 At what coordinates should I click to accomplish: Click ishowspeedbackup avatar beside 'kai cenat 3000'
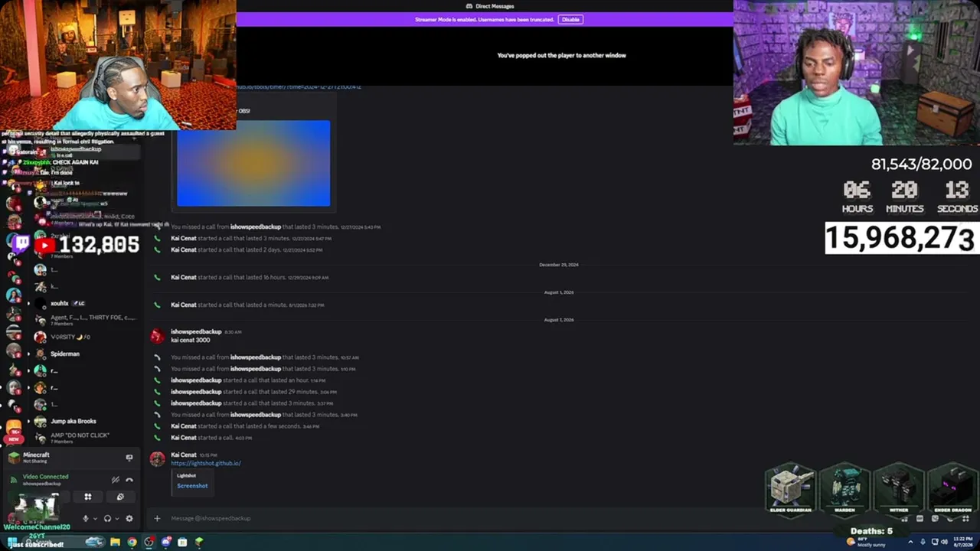point(157,335)
